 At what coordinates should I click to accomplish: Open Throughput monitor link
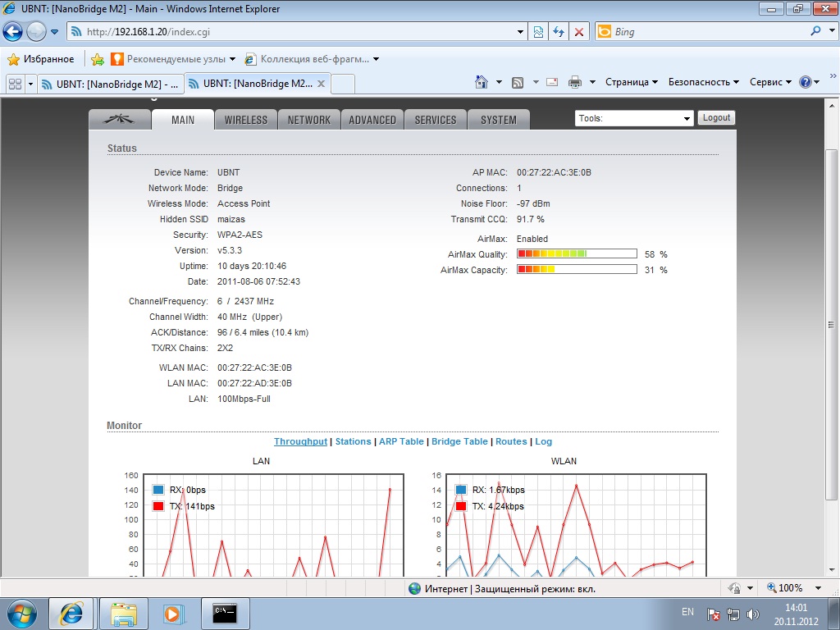coord(300,441)
